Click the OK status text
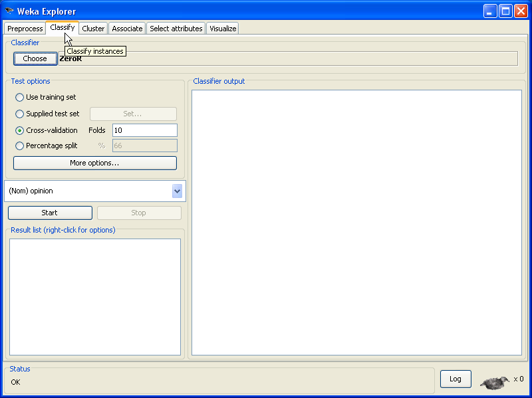This screenshot has height=398, width=532. (x=15, y=383)
